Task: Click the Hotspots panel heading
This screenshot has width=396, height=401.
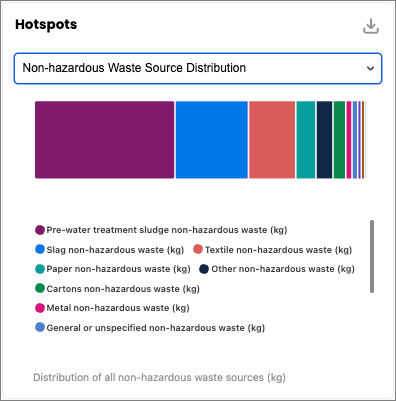Action: point(46,25)
